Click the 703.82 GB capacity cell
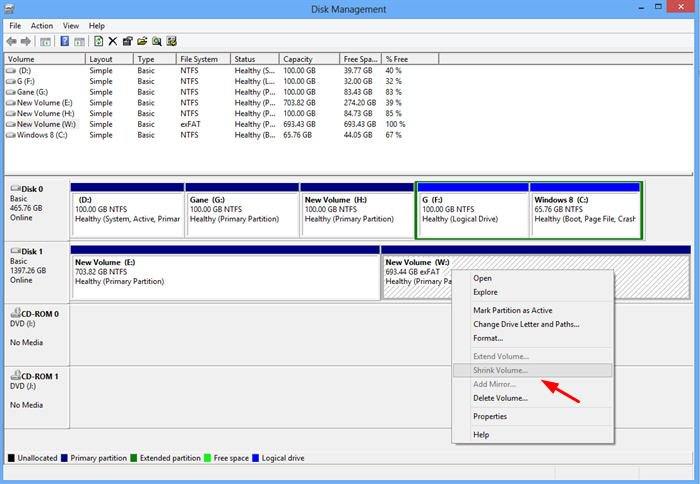Image resolution: width=700 pixels, height=484 pixels. (x=299, y=103)
